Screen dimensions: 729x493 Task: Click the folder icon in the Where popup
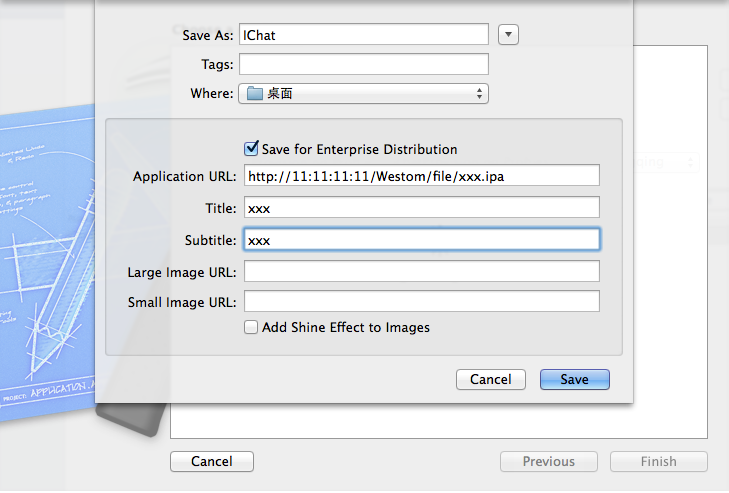click(254, 94)
